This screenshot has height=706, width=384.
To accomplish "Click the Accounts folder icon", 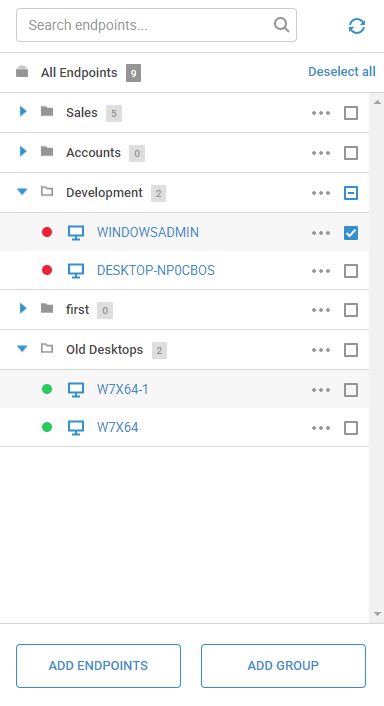I will tap(47, 151).
